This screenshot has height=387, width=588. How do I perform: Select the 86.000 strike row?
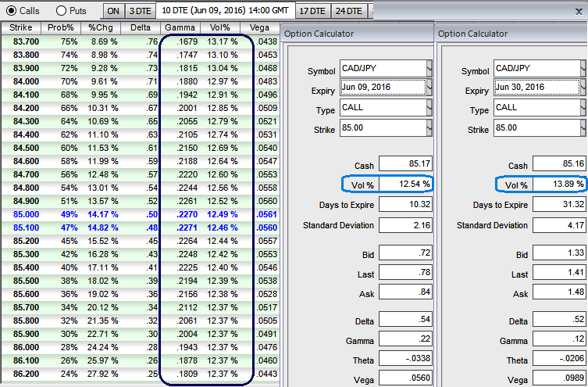pyautogui.click(x=141, y=347)
